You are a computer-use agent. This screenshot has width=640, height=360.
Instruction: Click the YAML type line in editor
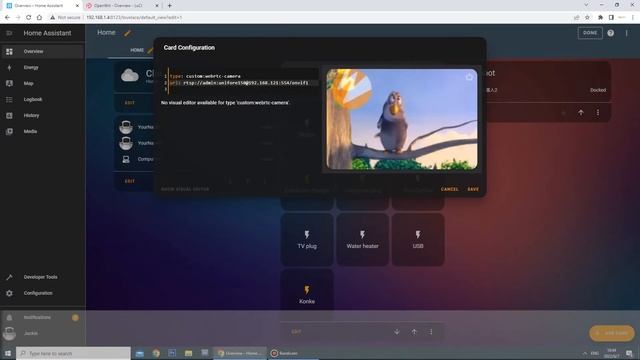(205, 76)
